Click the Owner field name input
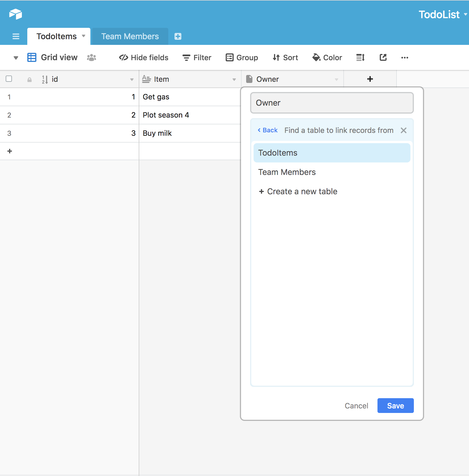Screen dimensions: 469x476 (332, 103)
